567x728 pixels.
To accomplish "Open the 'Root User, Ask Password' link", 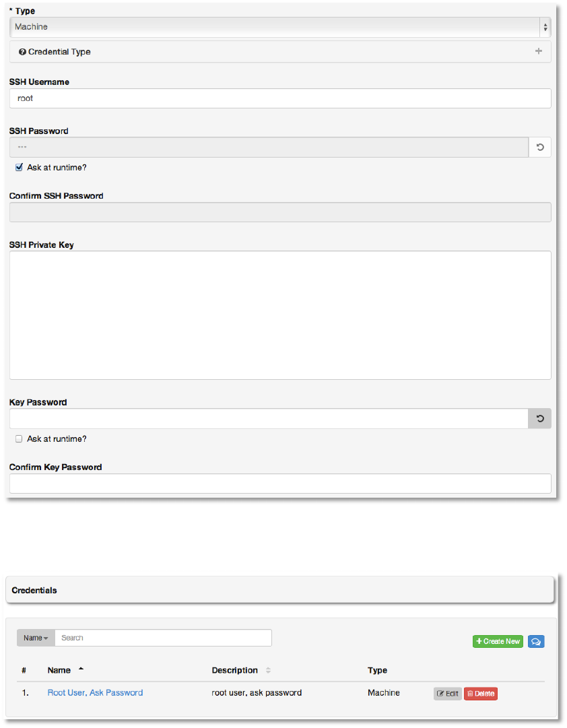I will coord(95,693).
